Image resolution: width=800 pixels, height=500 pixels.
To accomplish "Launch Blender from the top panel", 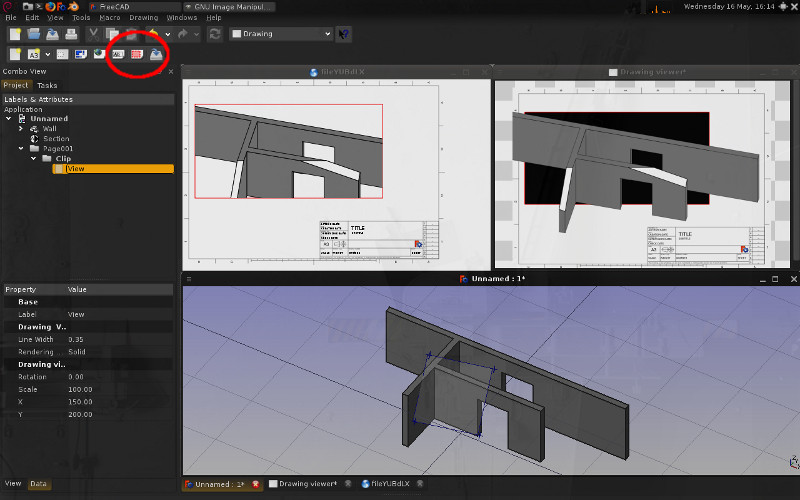I will coord(73,6).
